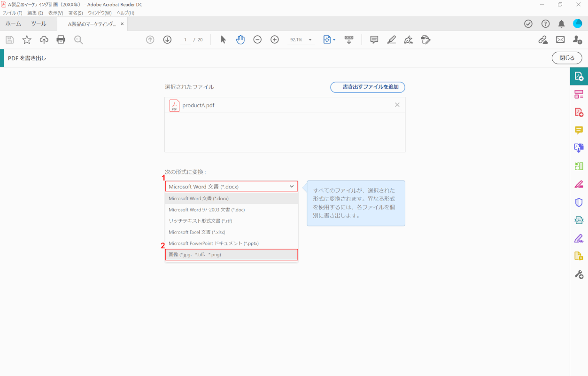Open the Protect shield tool in sidebar
Screen dimensions: 588x376
tap(579, 202)
